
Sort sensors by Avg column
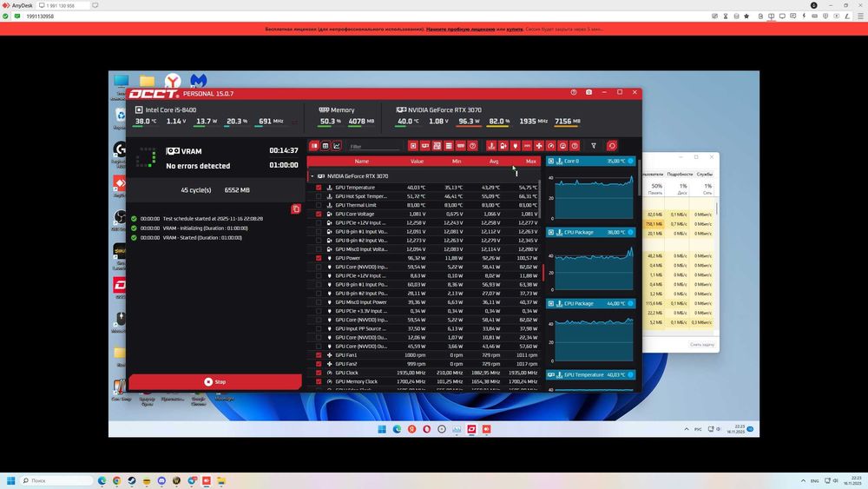point(494,162)
